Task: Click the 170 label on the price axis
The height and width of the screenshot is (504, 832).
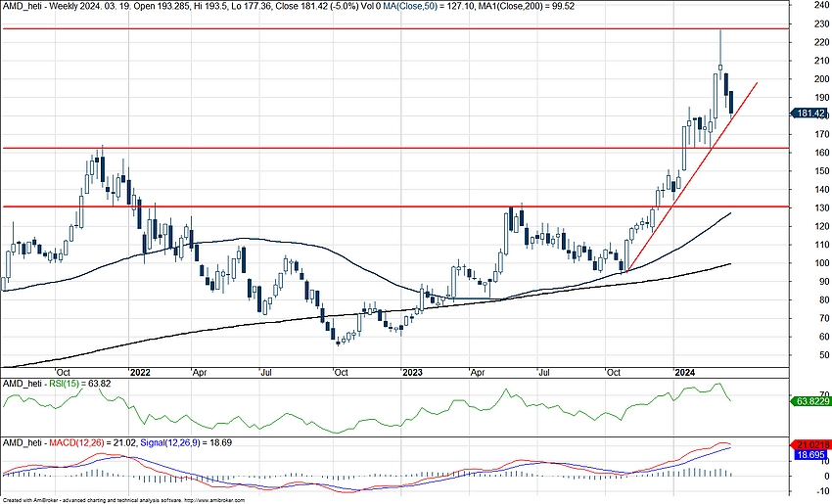Action: click(823, 134)
